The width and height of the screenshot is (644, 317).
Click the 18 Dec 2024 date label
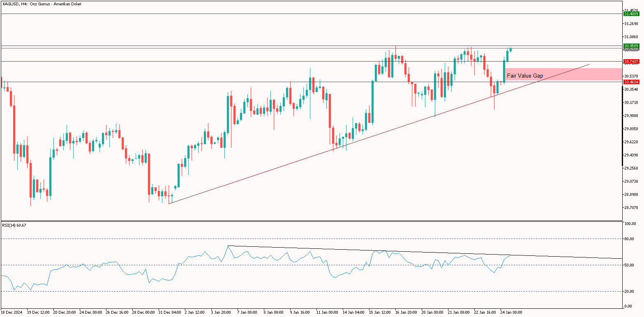[12, 312]
